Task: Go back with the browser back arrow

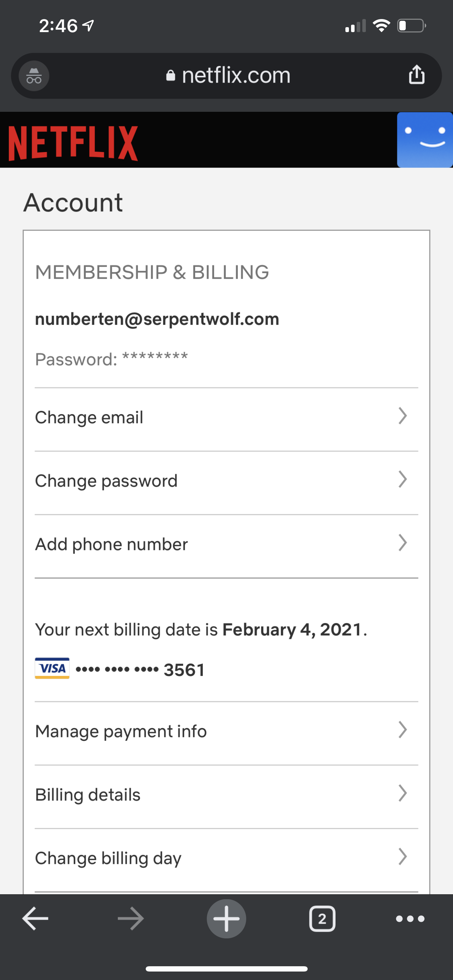Action: [35, 918]
